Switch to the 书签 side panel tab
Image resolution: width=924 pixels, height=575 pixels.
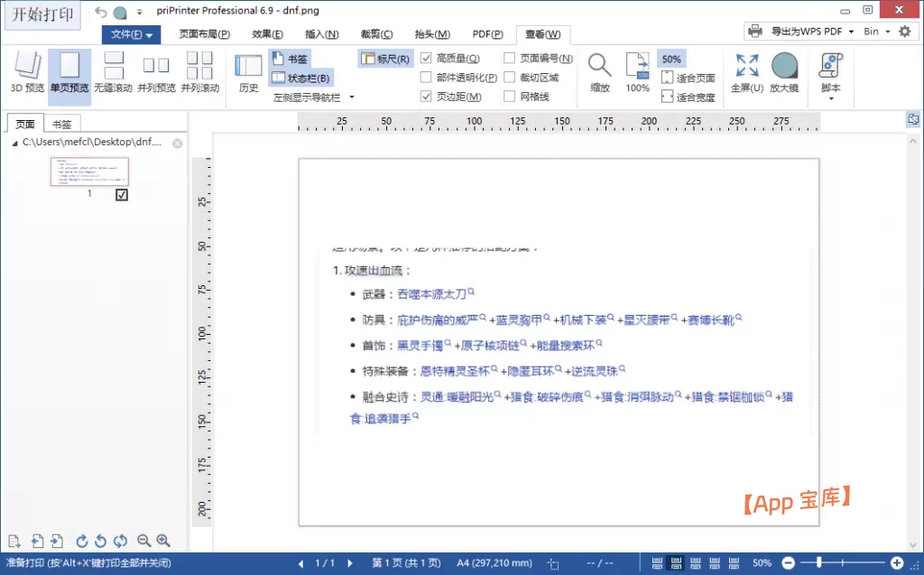click(x=62, y=124)
